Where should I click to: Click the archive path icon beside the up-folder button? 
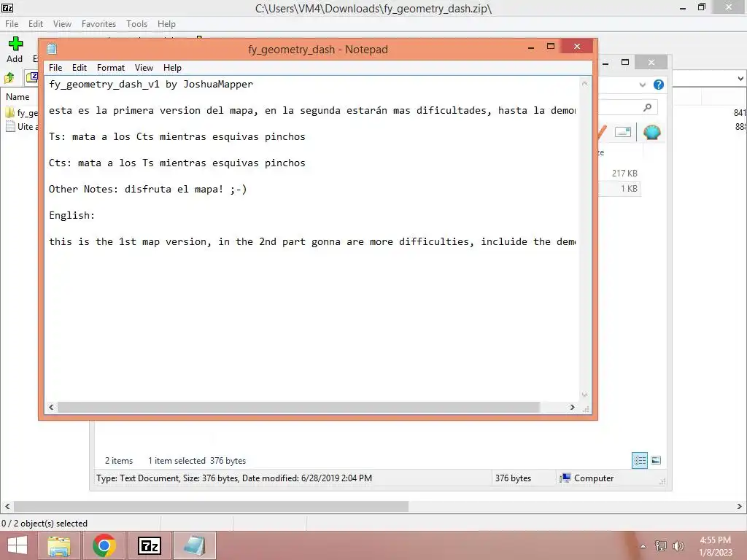point(32,77)
